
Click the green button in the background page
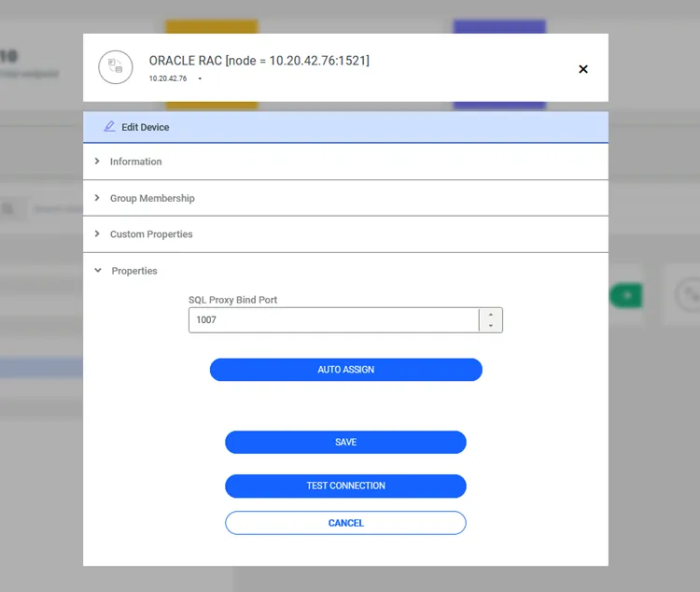626,295
